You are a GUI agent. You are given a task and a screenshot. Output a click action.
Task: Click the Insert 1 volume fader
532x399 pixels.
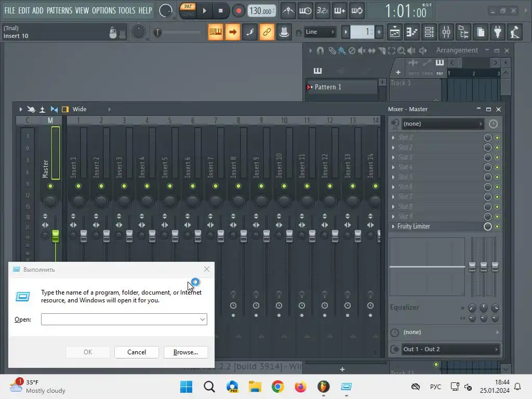pos(84,236)
